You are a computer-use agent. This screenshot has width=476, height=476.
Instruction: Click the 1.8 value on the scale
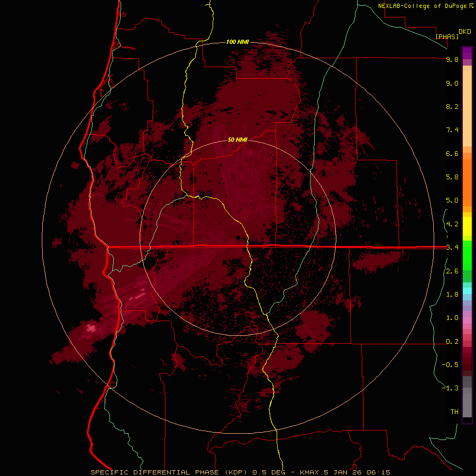452,295
